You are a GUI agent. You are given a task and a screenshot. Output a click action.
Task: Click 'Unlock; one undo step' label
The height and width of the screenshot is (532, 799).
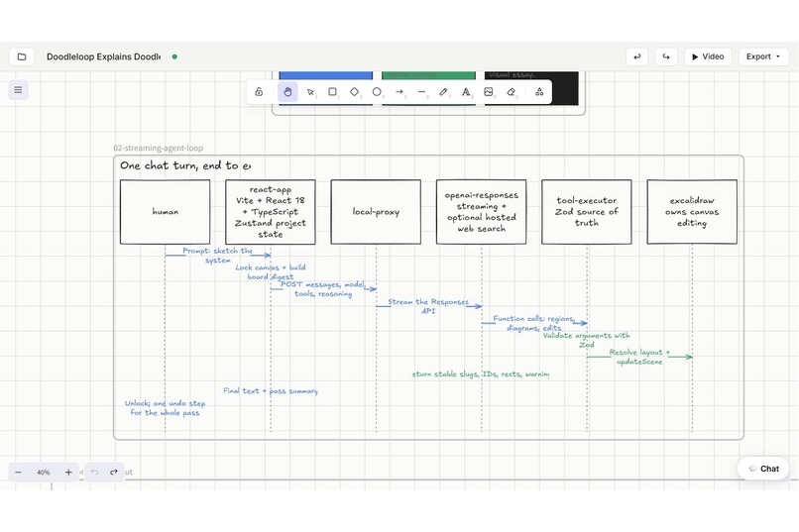[166, 408]
